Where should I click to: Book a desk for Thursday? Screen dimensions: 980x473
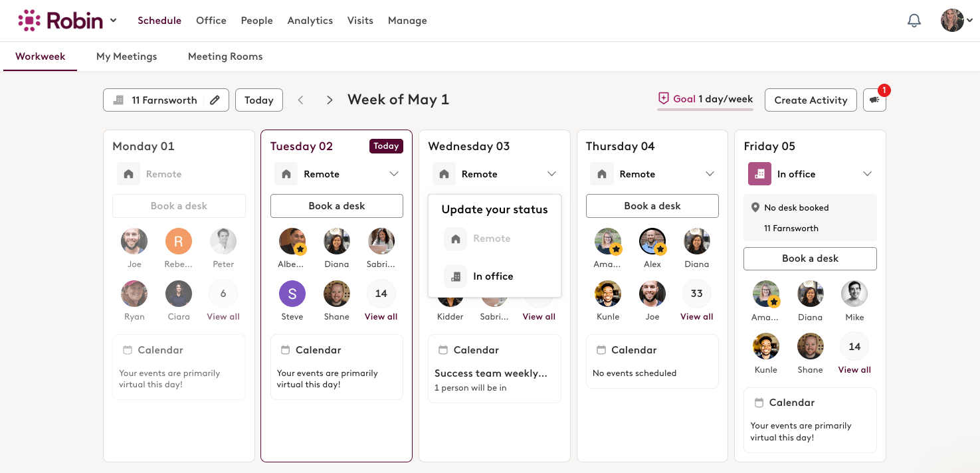point(652,206)
